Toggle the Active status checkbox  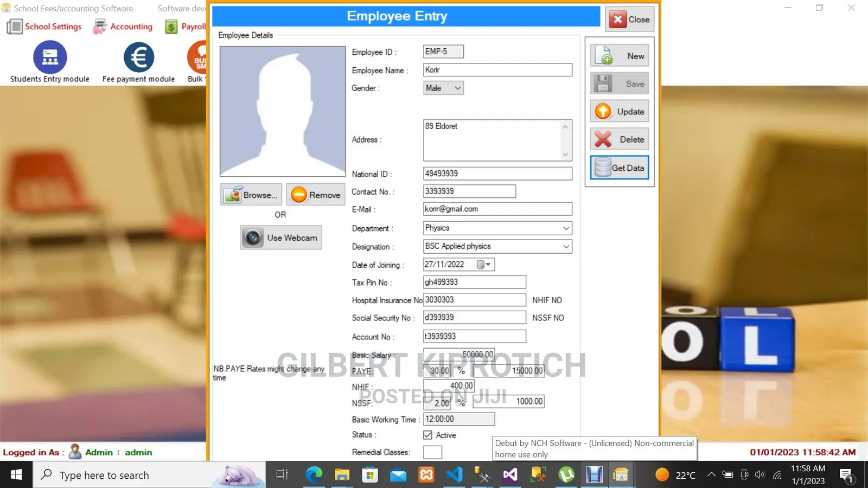[x=428, y=435]
